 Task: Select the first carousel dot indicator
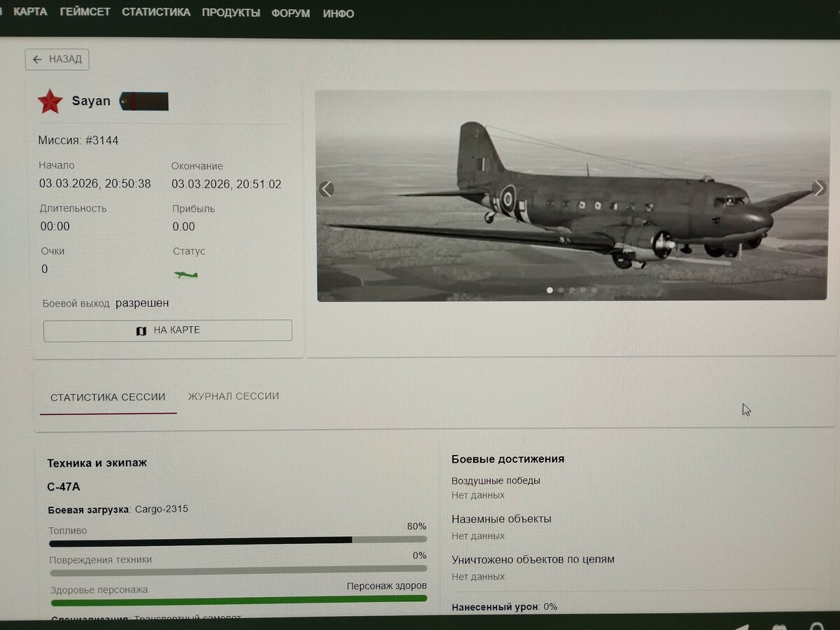(549, 290)
